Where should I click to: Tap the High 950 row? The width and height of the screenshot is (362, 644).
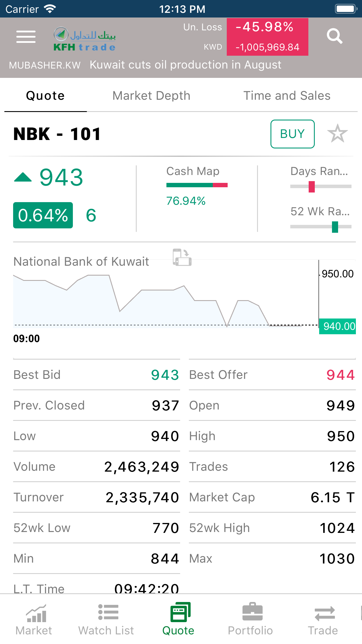[272, 436]
